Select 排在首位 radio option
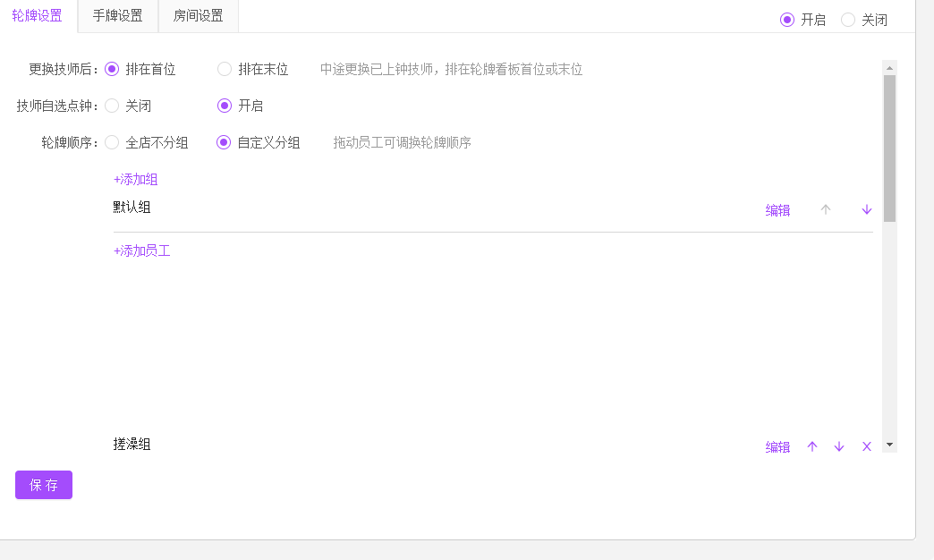934x560 pixels. point(112,69)
